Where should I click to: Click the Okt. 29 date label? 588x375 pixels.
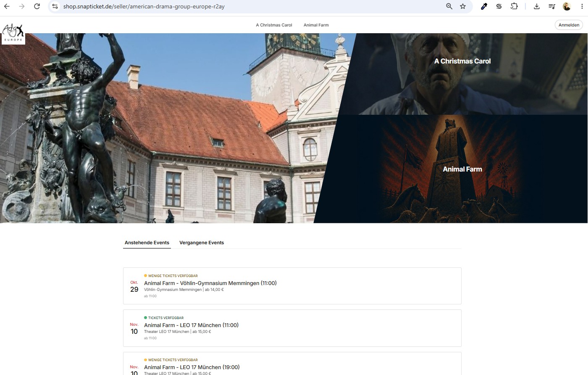click(x=134, y=286)
